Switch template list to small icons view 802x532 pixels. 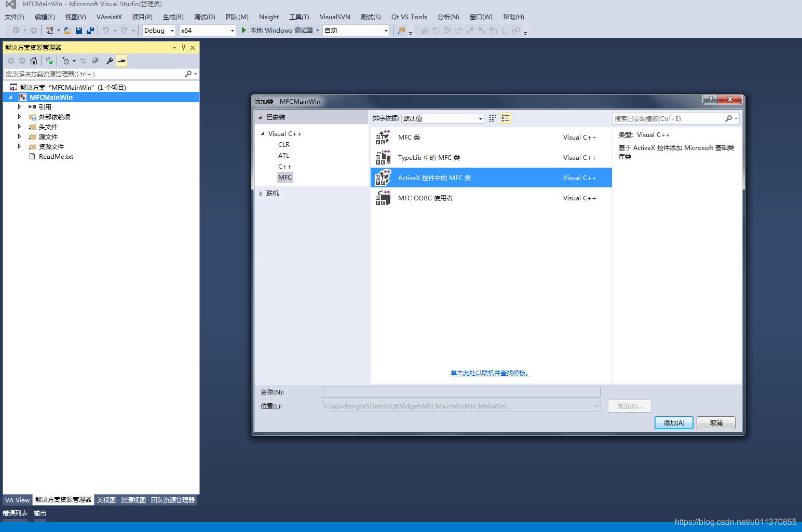coord(493,118)
